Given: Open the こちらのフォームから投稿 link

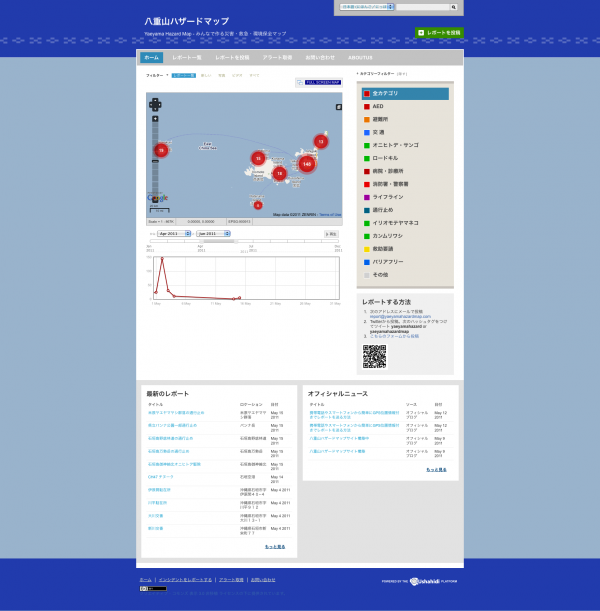Looking at the screenshot, I should tap(394, 336).
